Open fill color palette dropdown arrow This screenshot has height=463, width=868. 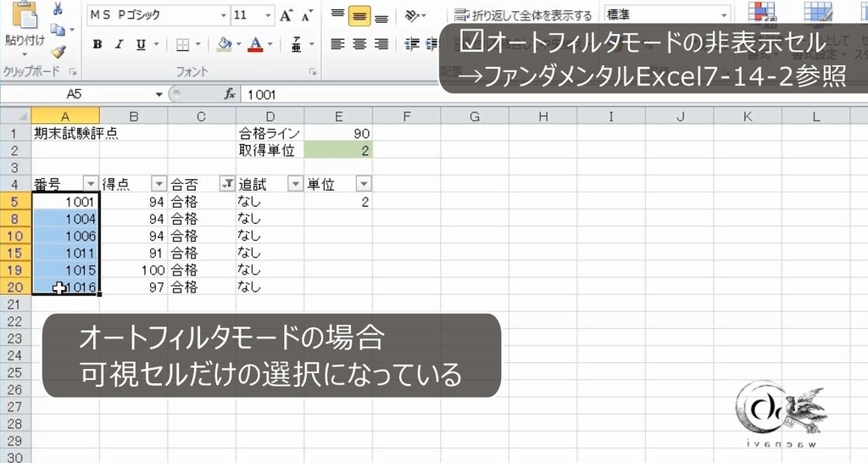tap(238, 44)
